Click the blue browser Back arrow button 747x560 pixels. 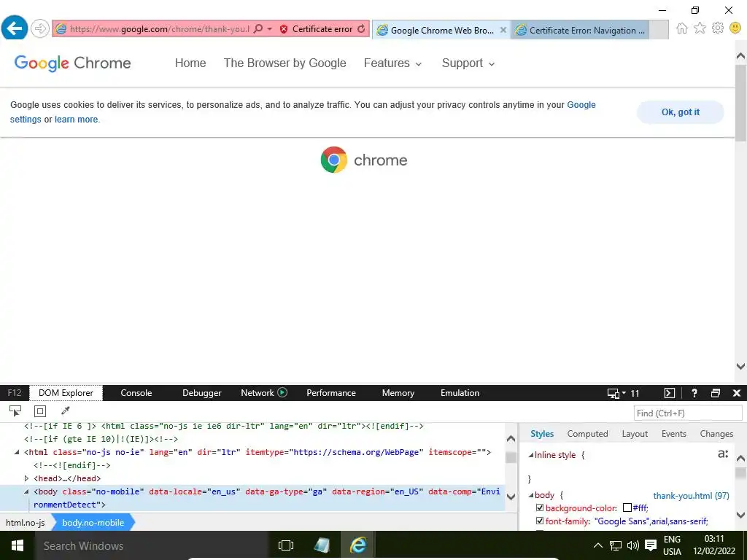(15, 28)
